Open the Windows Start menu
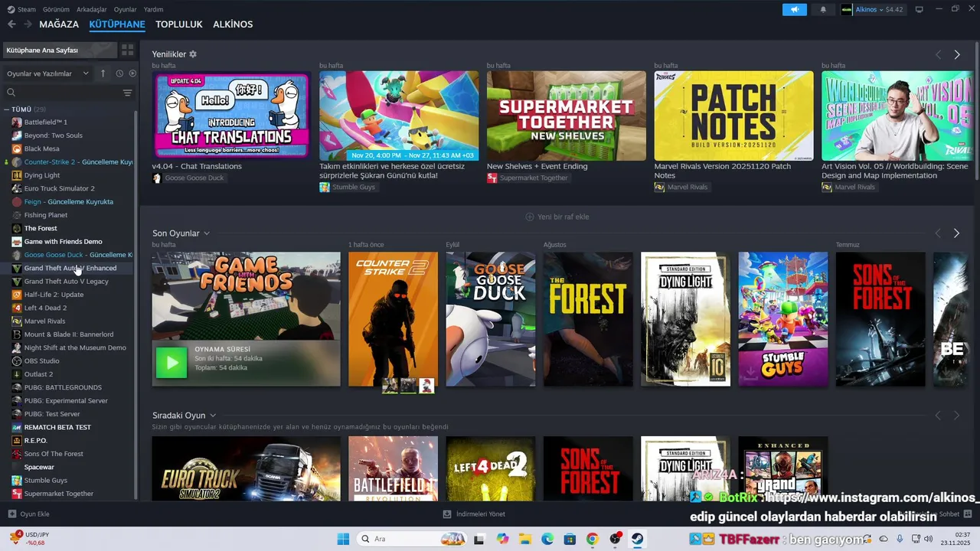The height and width of the screenshot is (551, 980). pyautogui.click(x=343, y=539)
